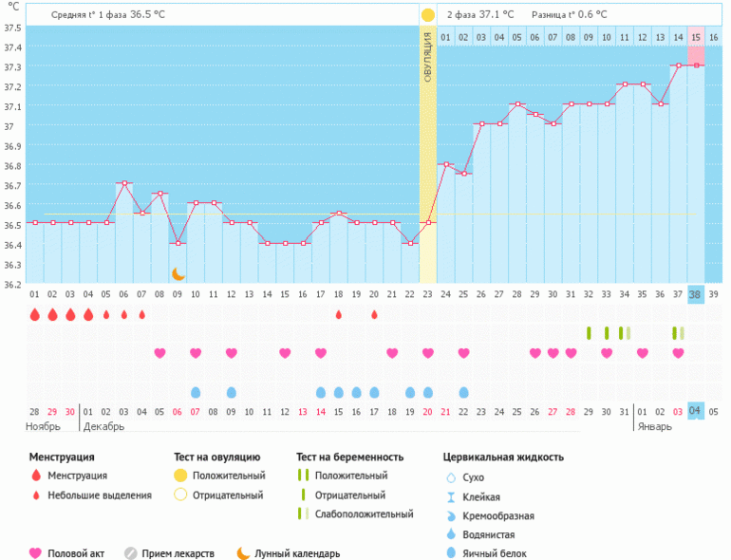Image resolution: width=731 pixels, height=560 pixels.
Task: Click the Сухо cervical fluid icon
Action: coord(451,477)
